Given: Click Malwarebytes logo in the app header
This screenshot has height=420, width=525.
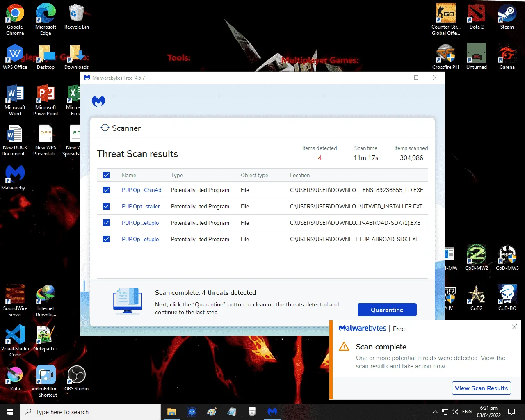Looking at the screenshot, I should 98,101.
